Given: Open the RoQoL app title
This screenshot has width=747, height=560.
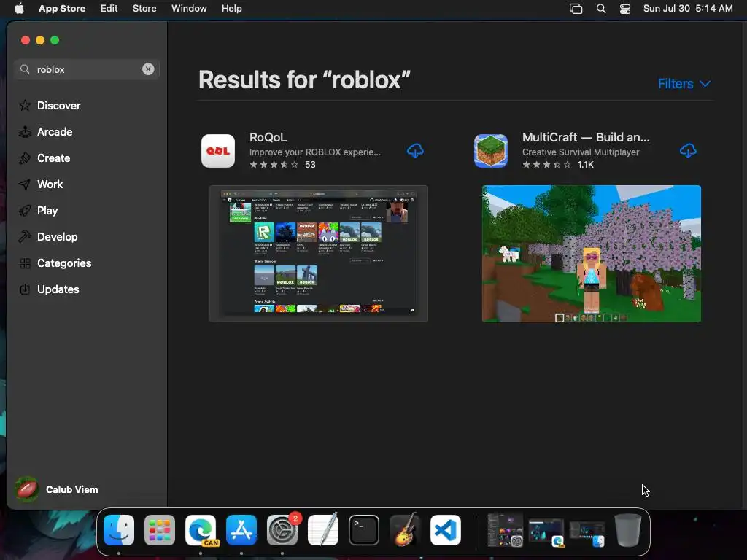Looking at the screenshot, I should 268,137.
